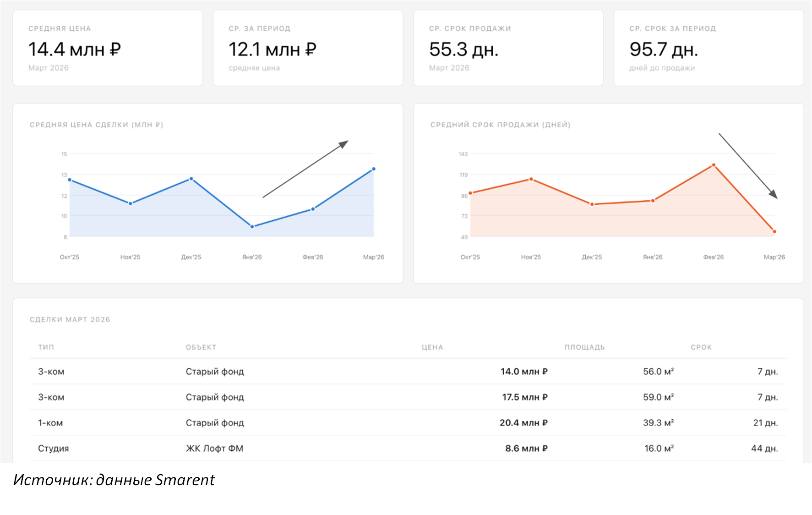Click the Мар'26 low point on the orange chart
Screen dimensions: 812x515
774,232
